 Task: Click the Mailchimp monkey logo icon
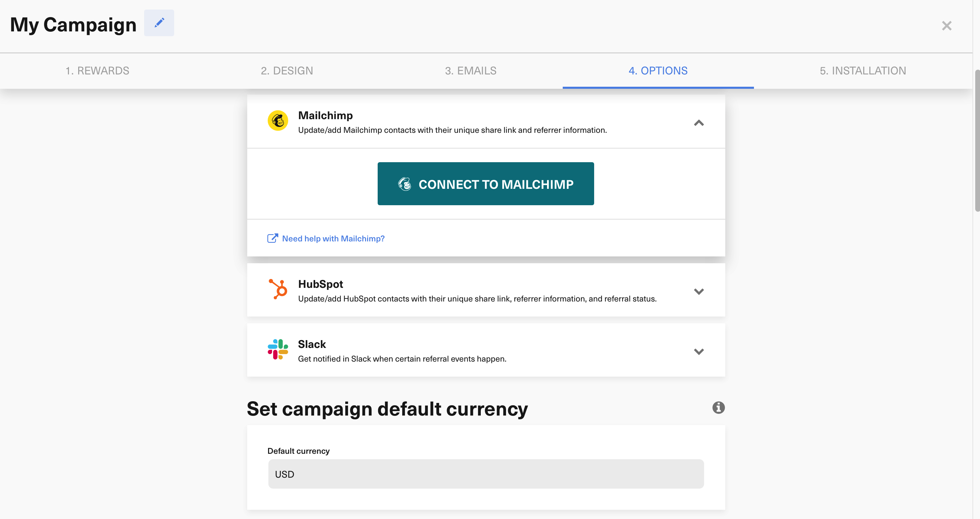278,121
